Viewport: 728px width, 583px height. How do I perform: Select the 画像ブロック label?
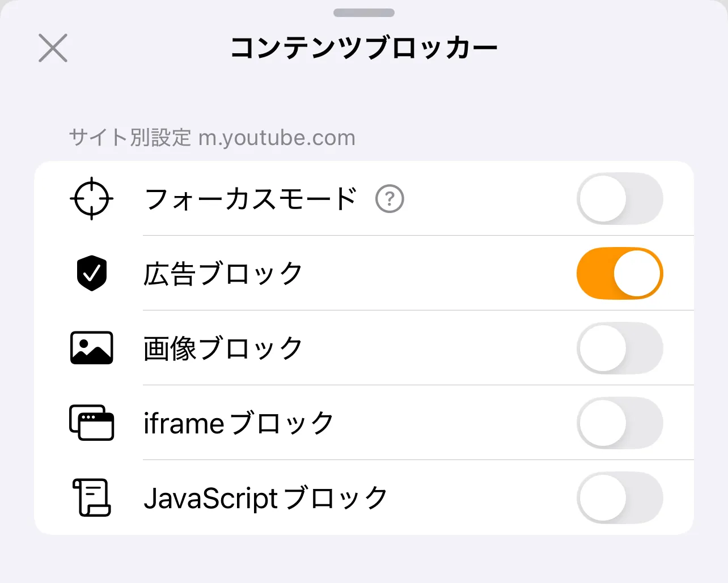point(223,348)
